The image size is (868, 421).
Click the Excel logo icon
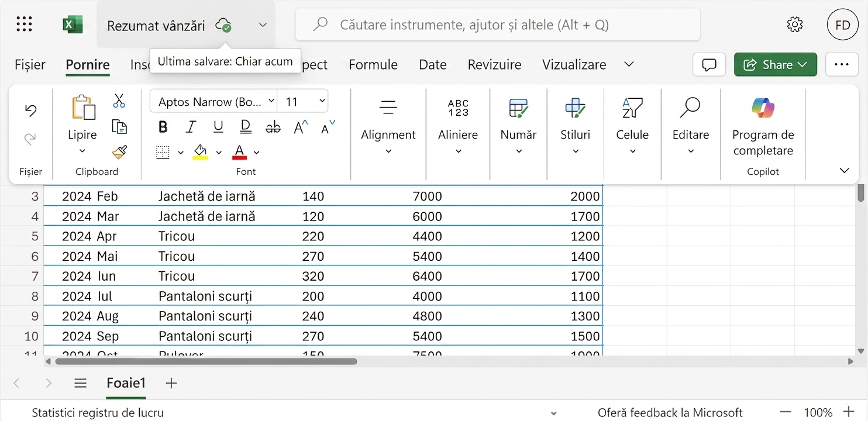coord(73,25)
